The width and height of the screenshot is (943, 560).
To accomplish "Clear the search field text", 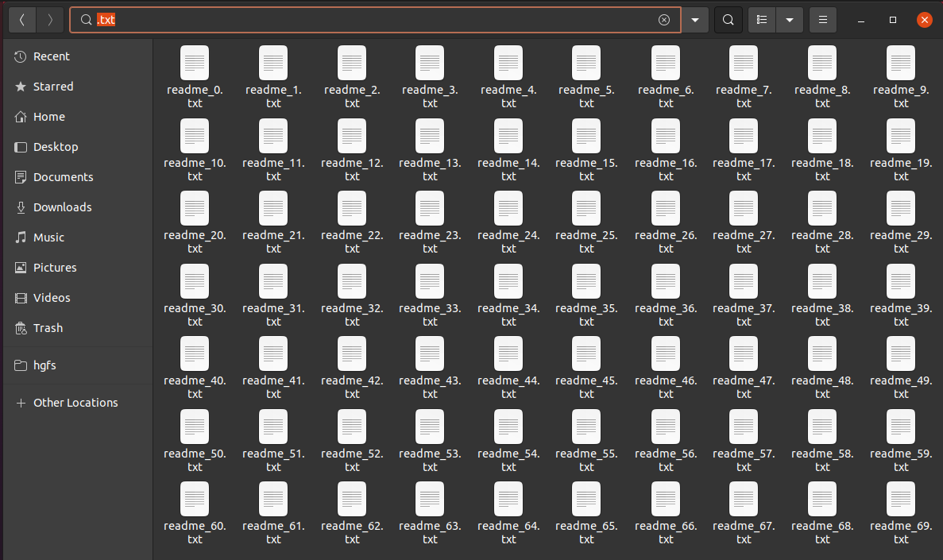I will 664,20.
